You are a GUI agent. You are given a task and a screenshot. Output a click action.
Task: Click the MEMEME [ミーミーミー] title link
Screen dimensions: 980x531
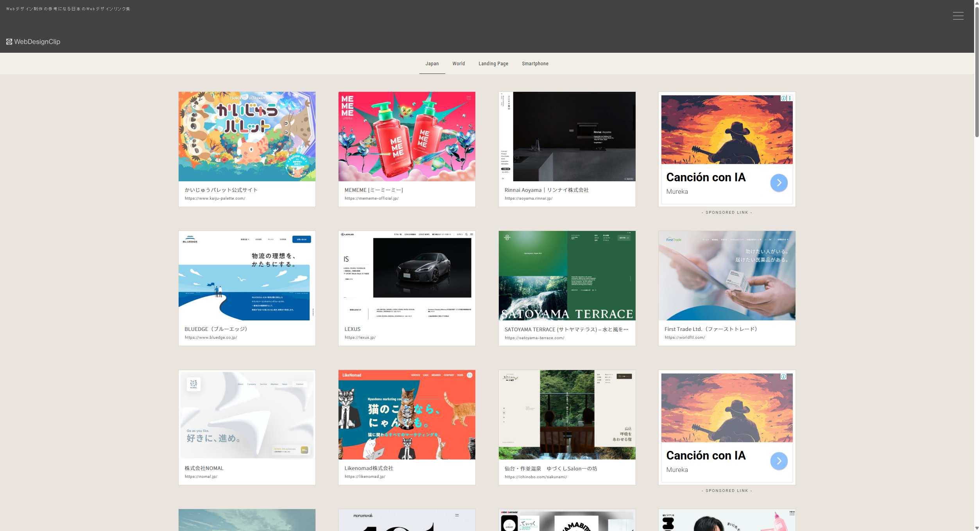point(373,190)
